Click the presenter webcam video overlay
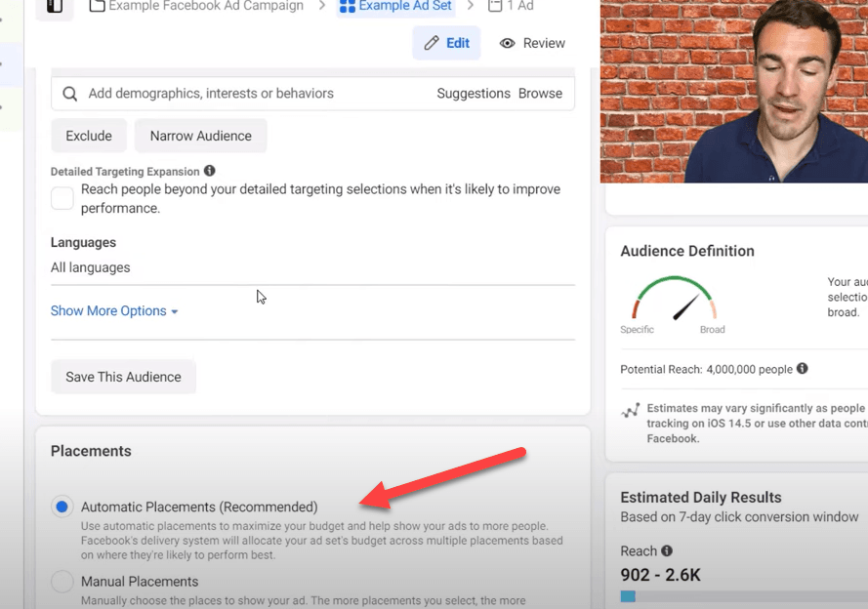This screenshot has height=609, width=868. [x=734, y=92]
